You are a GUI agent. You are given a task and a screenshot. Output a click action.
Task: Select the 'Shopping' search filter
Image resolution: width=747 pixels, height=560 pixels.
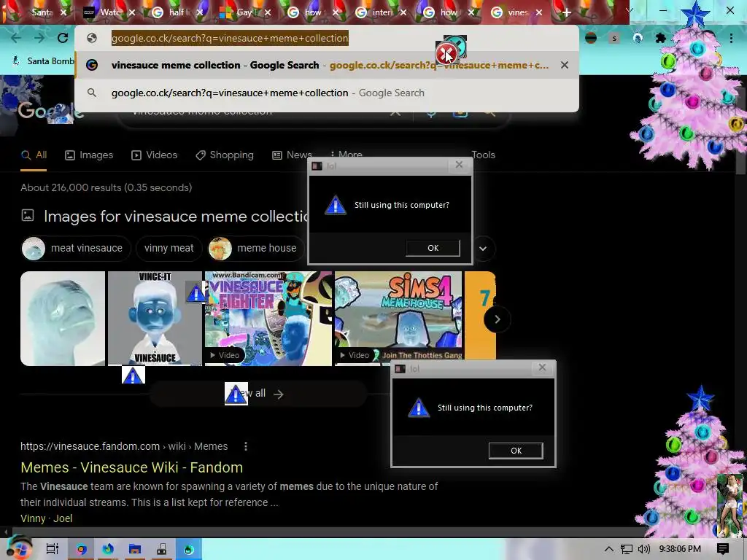(x=225, y=155)
